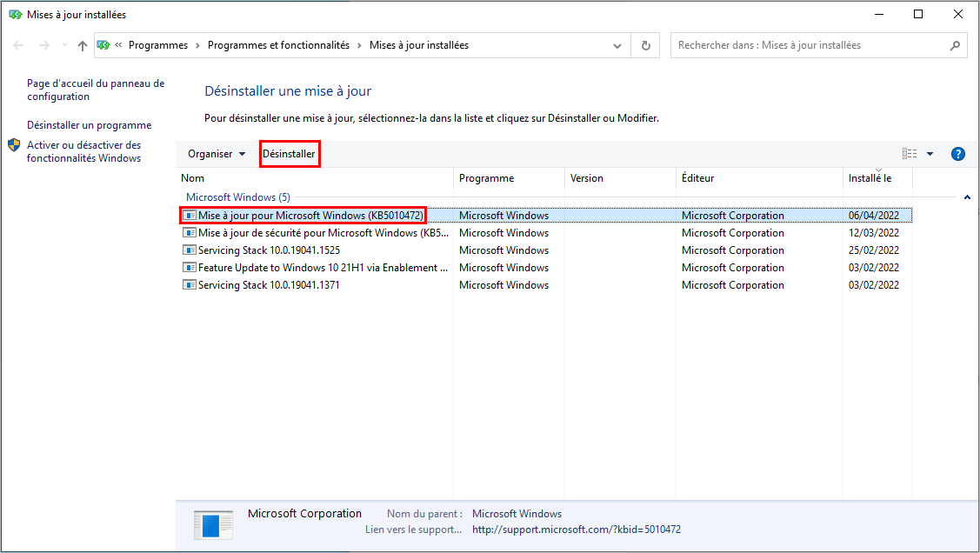Click the details pane update thumbnail

213,525
